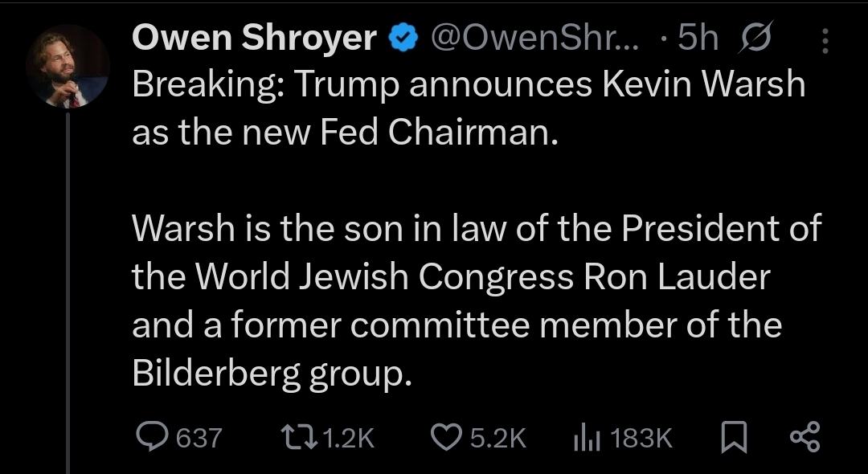Like the post with the heart icon
Viewport: 868px width, 474px height.
click(446, 436)
